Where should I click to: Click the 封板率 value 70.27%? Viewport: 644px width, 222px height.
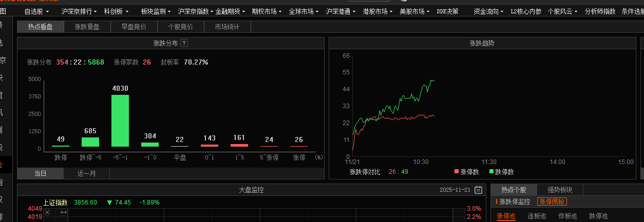coord(196,62)
